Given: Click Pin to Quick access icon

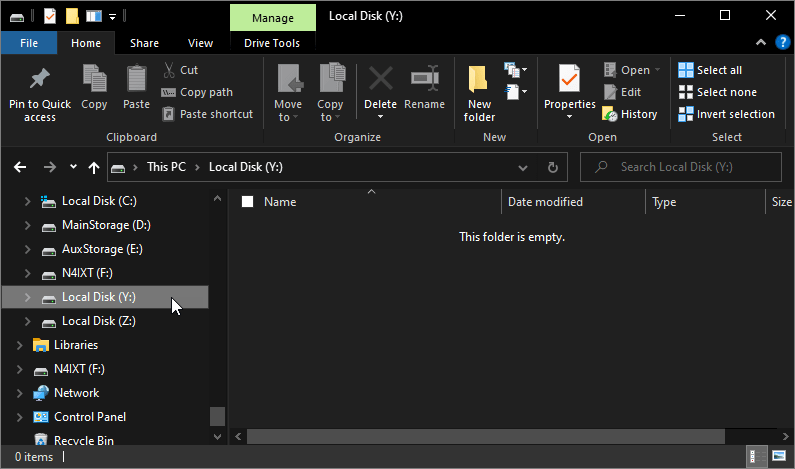Looking at the screenshot, I should (x=40, y=79).
